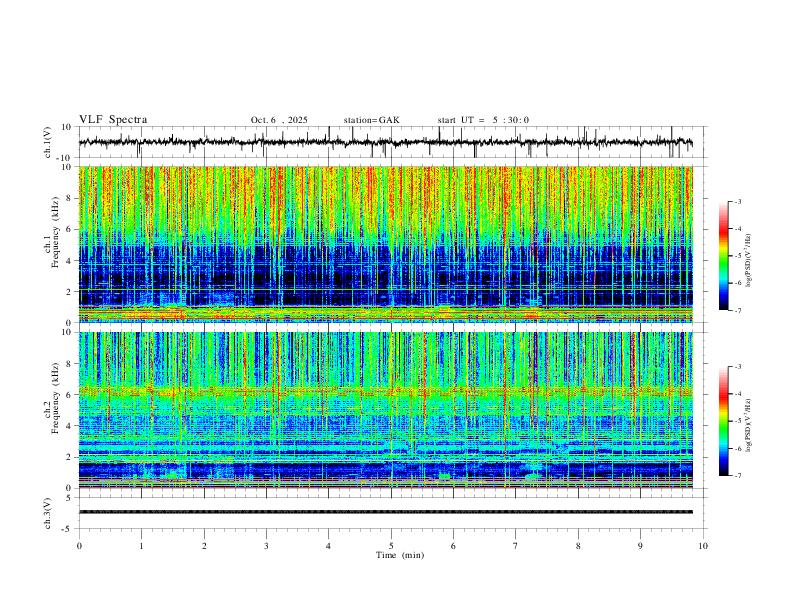This screenshot has height=612, width=792.
Task: Click the time axis tick label '0'
Action: [79, 546]
